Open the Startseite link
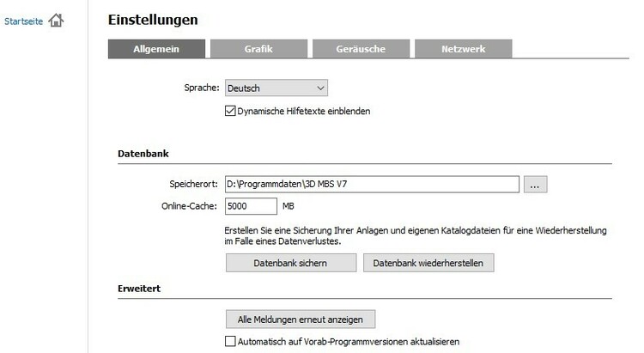Screen dimensions: 644x353 [x=24, y=19]
